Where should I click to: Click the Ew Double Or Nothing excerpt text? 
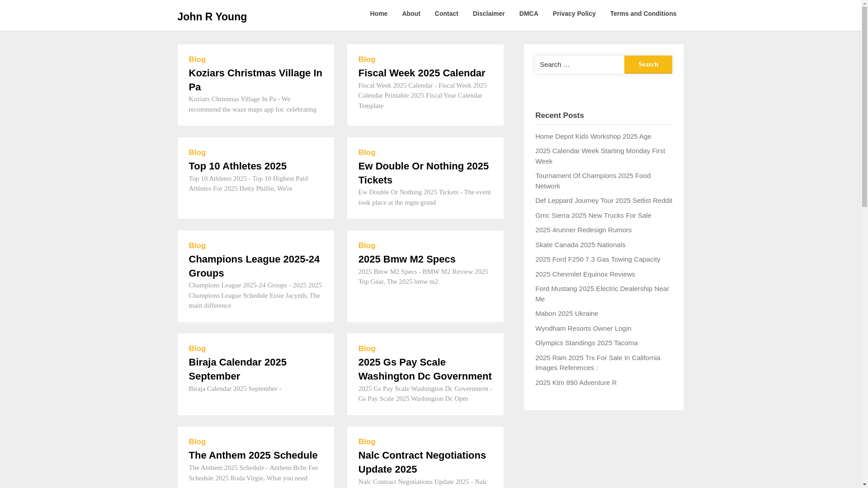pos(424,197)
